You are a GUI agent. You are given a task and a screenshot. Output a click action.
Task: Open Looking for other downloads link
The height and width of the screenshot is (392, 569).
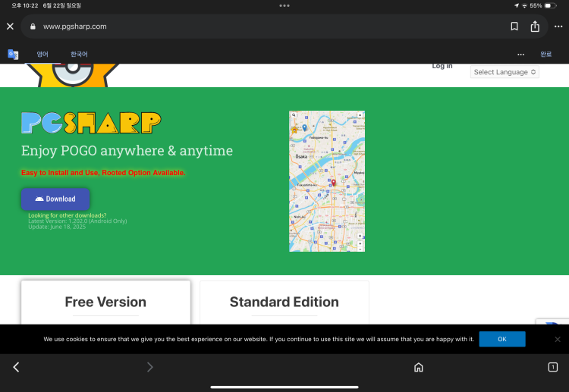pos(67,215)
